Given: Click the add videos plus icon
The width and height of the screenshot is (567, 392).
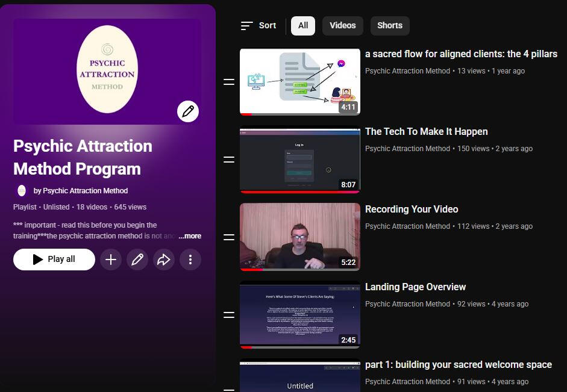Looking at the screenshot, I should pyautogui.click(x=111, y=260).
